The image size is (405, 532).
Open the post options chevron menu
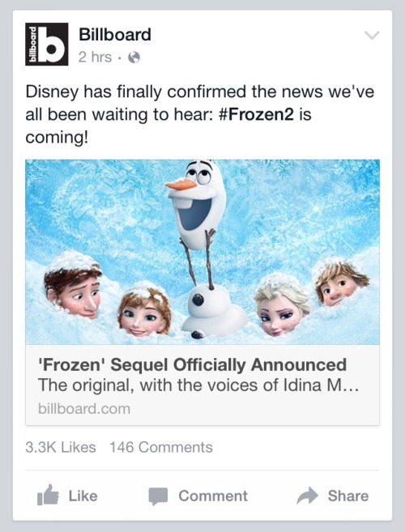pyautogui.click(x=372, y=35)
